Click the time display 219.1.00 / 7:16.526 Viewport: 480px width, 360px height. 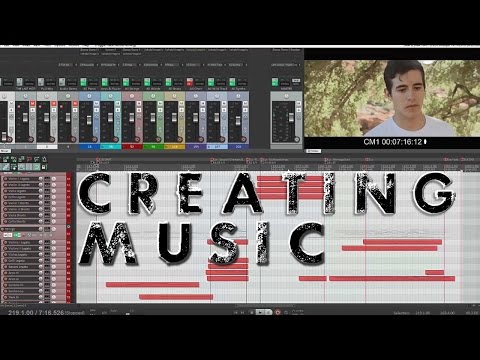point(36,313)
